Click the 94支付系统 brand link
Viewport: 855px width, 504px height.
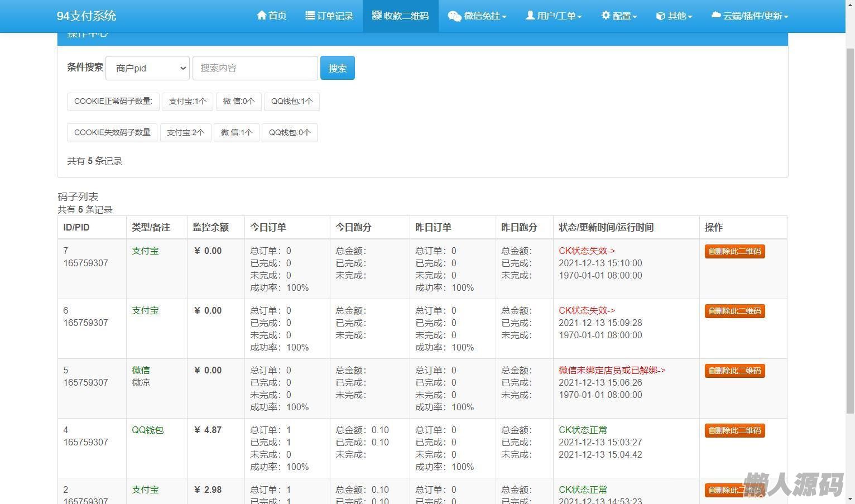[x=87, y=16]
